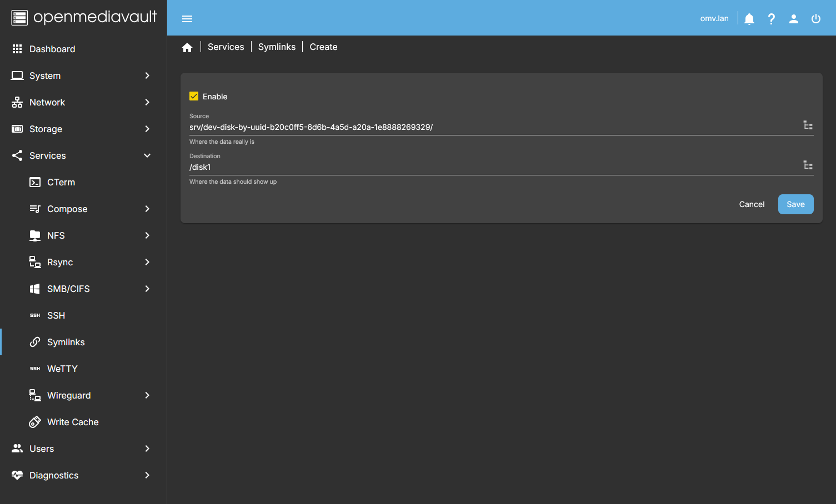Screen dimensions: 836x504
Task: Click the folder browser icon beside Source
Action: (x=808, y=125)
